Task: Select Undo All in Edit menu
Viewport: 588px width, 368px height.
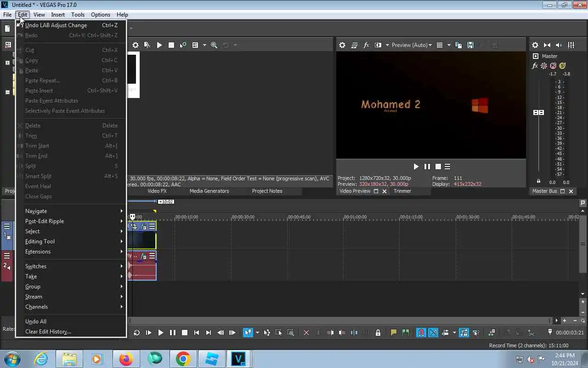Action: [x=71, y=322]
